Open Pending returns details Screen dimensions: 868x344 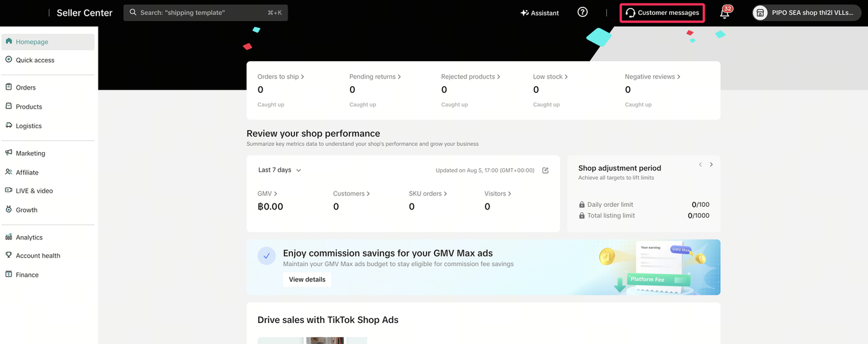[375, 77]
